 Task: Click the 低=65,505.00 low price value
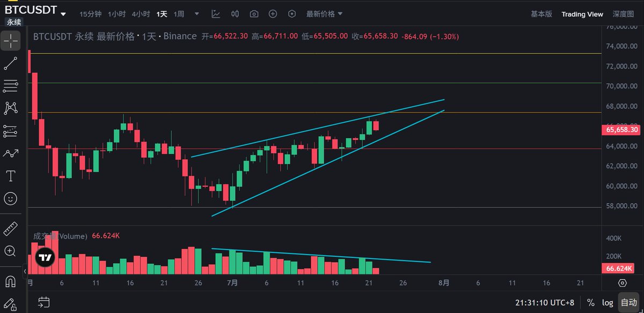tap(325, 36)
